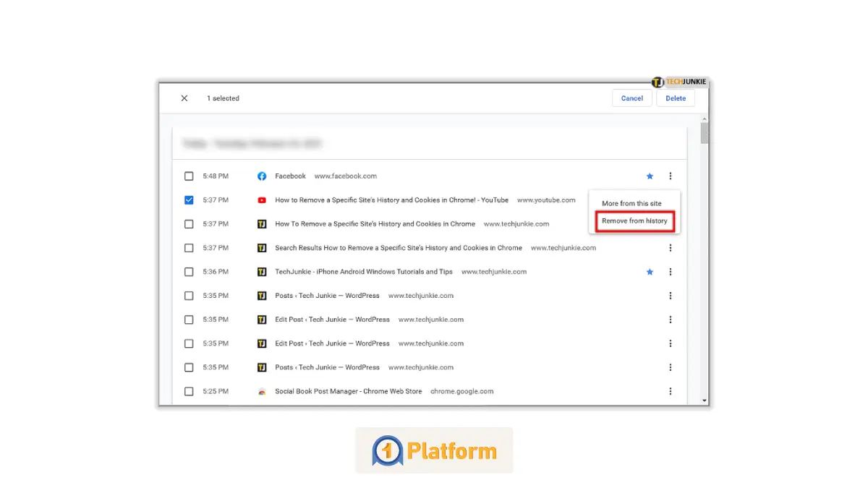This screenshot has width=868, height=488.
Task: Click the vertical scrollbar thumb
Action: click(x=705, y=134)
